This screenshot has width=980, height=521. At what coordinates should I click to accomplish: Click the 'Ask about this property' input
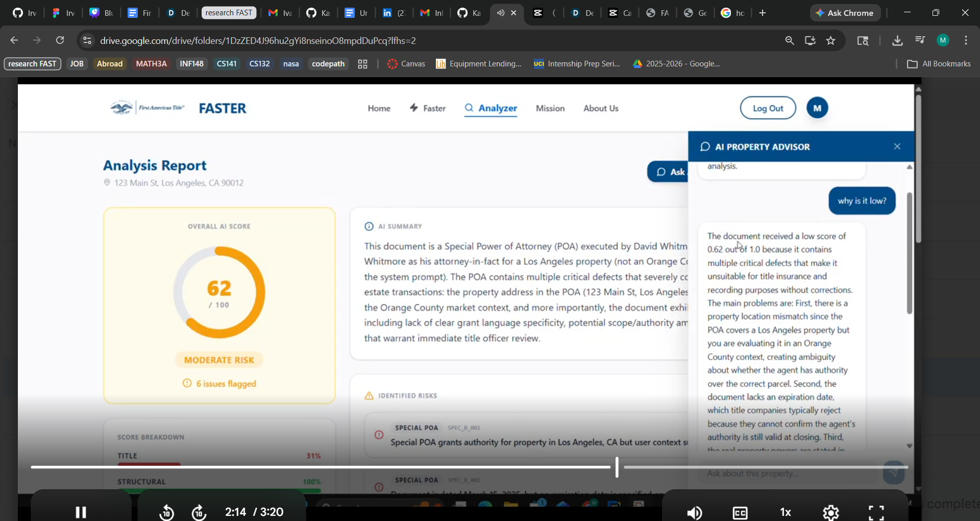coord(789,473)
